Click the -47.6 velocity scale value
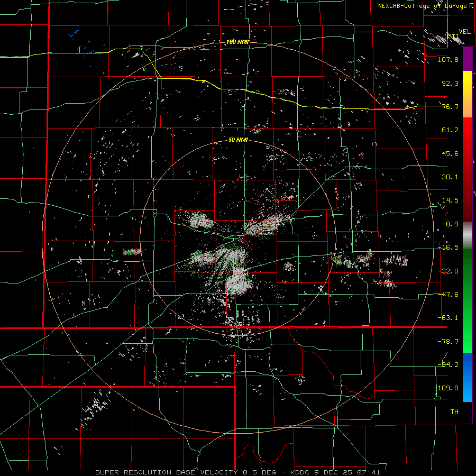The height and width of the screenshot is (476, 476). coord(448,295)
